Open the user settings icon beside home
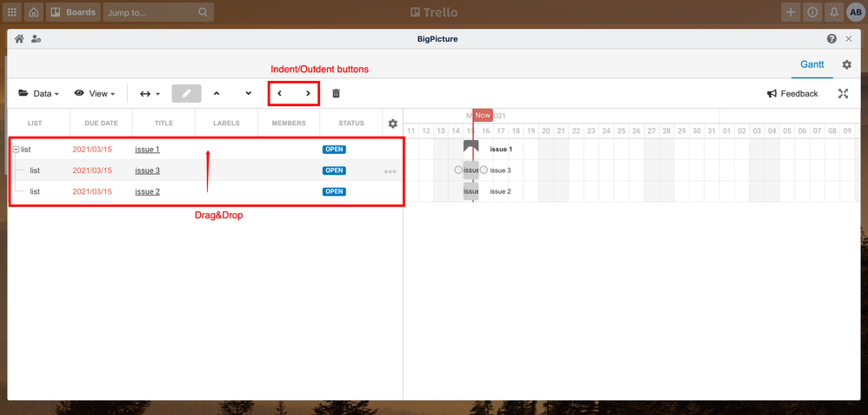868x415 pixels. pos(36,39)
